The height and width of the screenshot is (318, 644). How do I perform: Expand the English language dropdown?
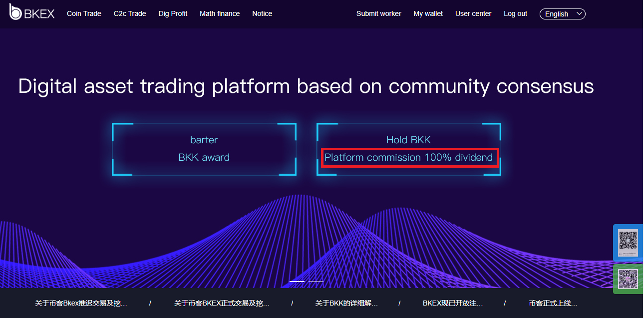[563, 14]
